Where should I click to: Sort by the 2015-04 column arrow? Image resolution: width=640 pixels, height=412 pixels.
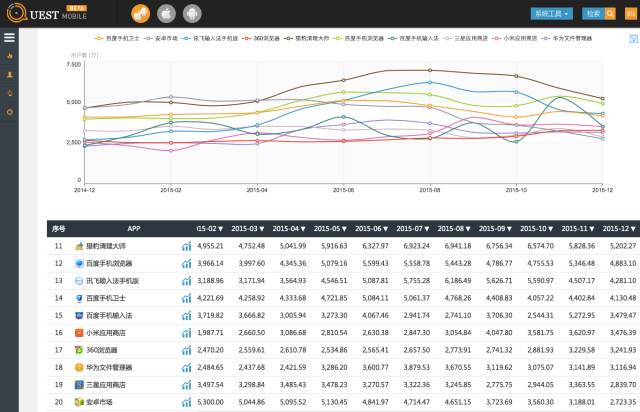[x=303, y=229]
